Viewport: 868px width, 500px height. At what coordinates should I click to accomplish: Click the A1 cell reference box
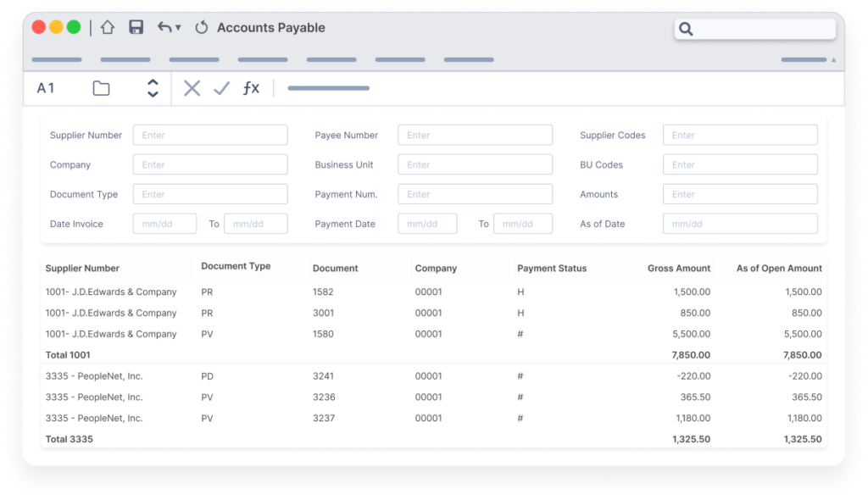click(47, 87)
